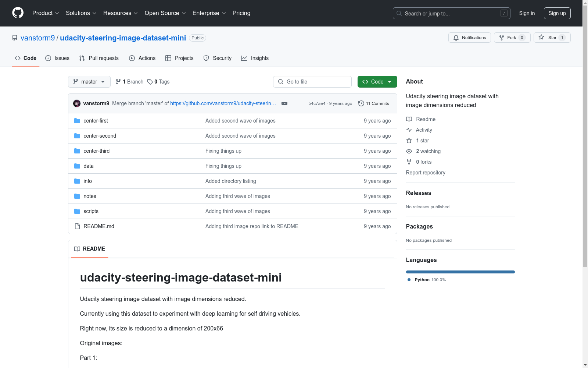Click the tag icon beside 0 Tags

(x=150, y=82)
